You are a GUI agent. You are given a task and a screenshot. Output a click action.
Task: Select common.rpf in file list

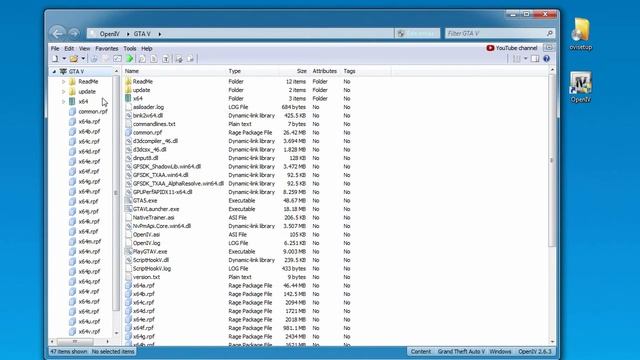tap(147, 133)
